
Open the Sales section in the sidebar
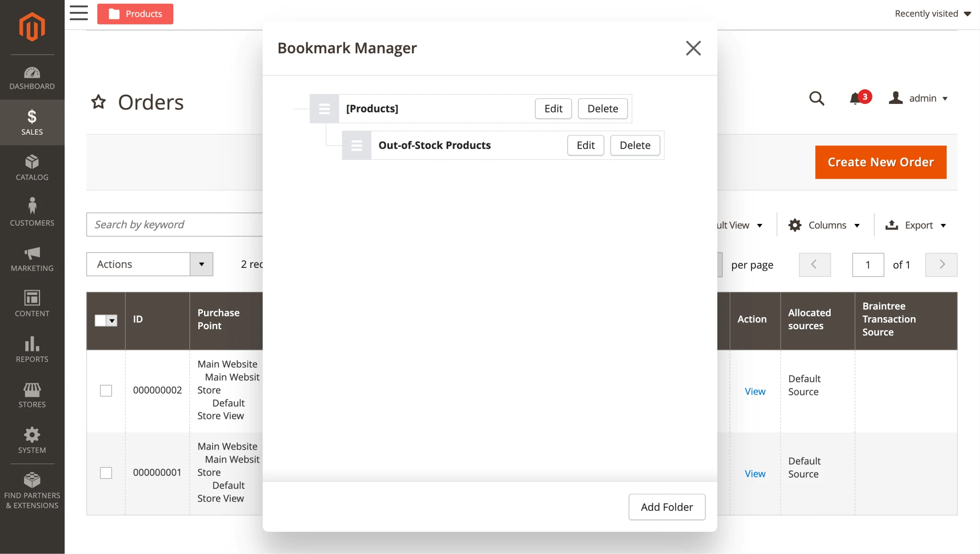32,122
